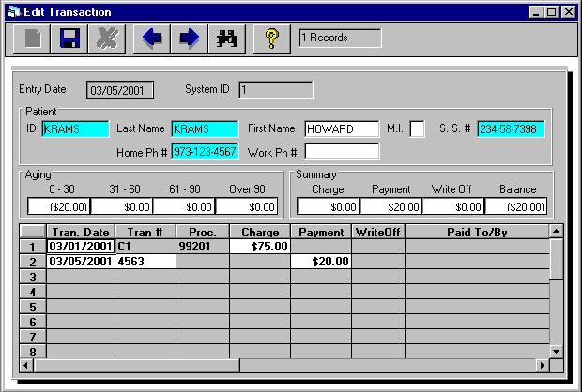Select row 1 using its row header
582x392 pixels.
point(33,247)
